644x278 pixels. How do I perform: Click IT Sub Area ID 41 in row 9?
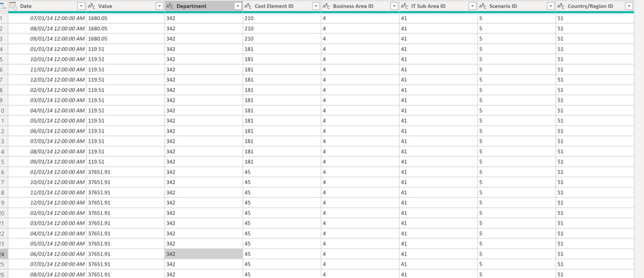pos(438,100)
